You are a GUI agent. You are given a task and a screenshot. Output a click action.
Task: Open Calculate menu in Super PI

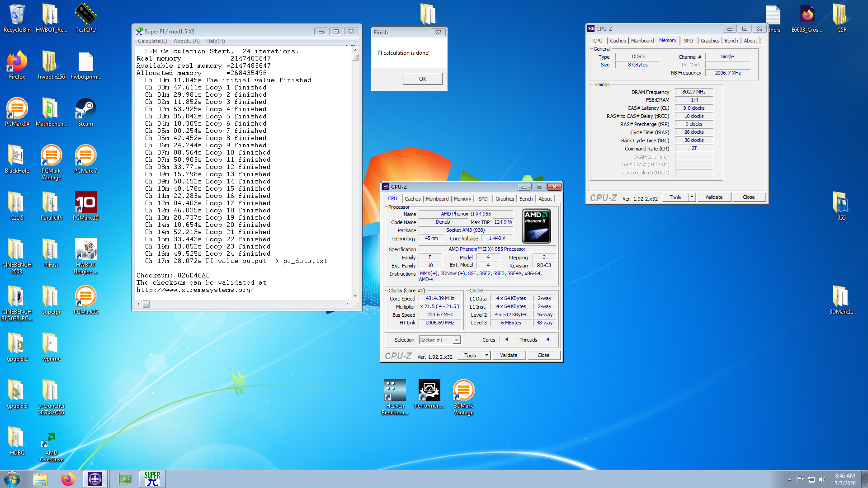[152, 41]
